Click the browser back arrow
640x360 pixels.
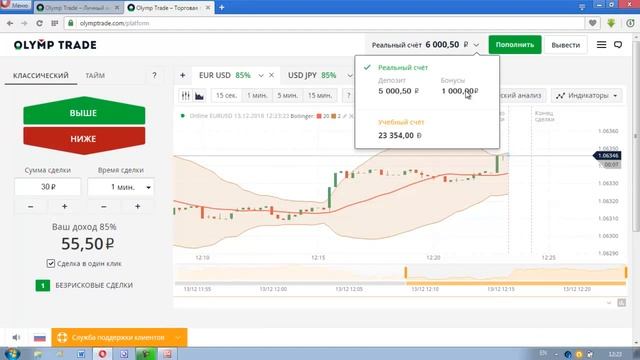click(10, 23)
